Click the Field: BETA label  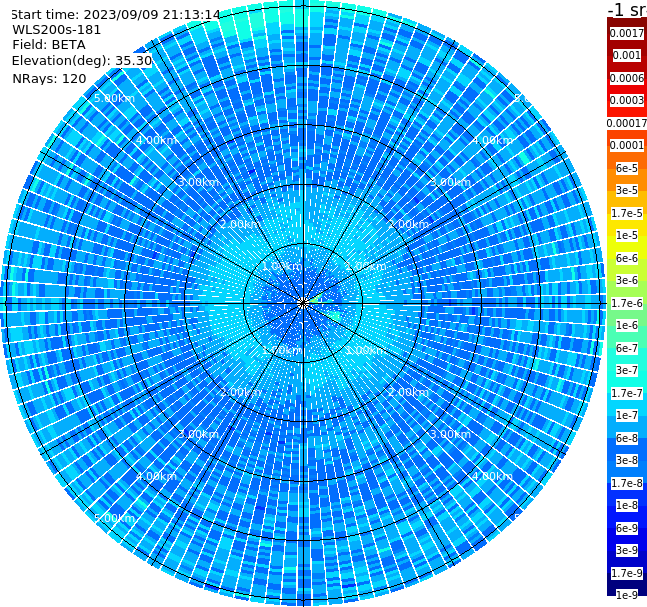point(49,45)
